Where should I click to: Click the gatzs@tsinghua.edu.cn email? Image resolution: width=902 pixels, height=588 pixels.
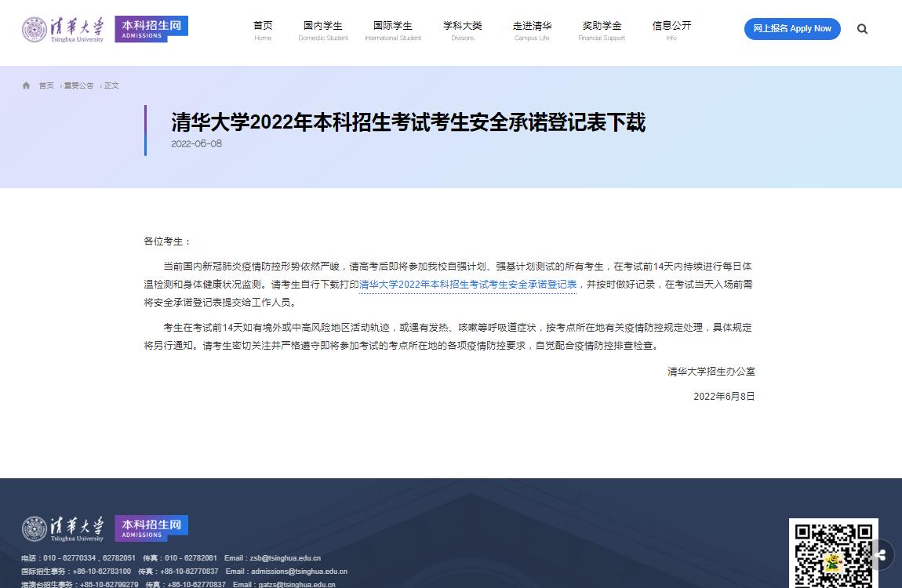coord(296,585)
